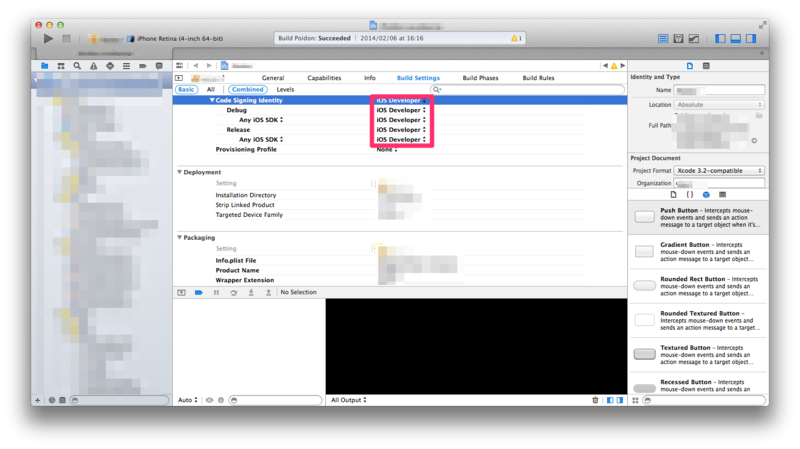Click the pause execution button
Viewport: 800px width, 449px height.
coord(216,292)
